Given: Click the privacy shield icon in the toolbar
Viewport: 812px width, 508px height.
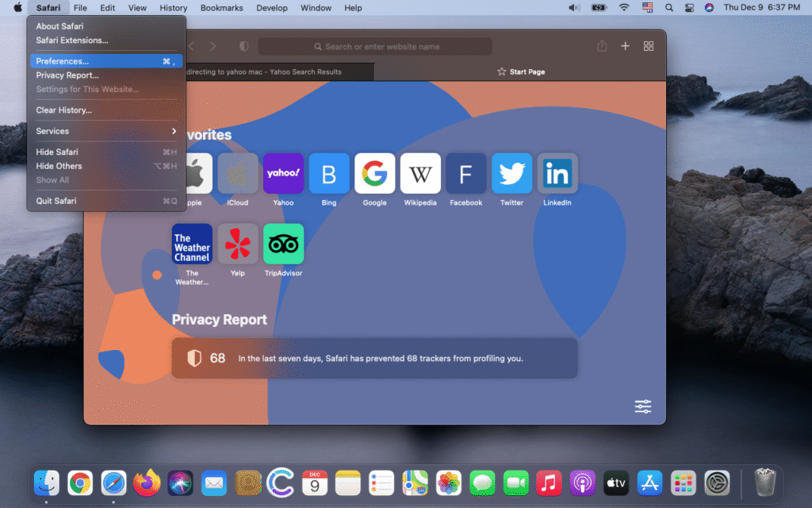Looking at the screenshot, I should pyautogui.click(x=243, y=46).
